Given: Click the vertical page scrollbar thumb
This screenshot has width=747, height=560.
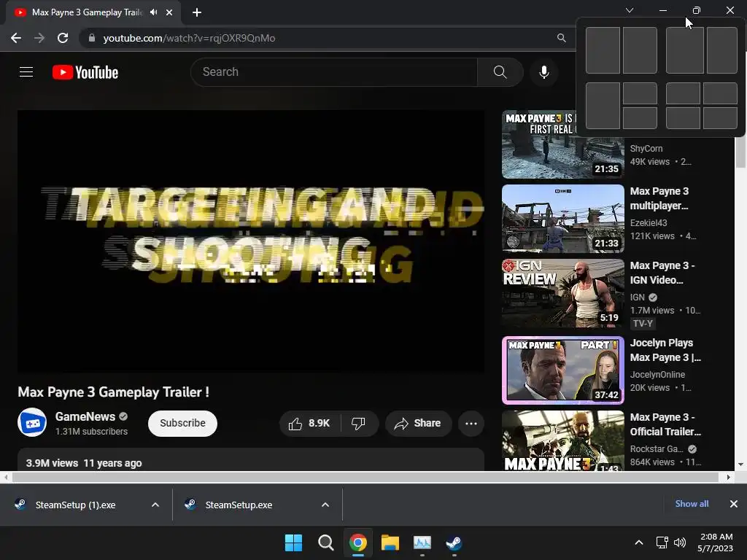Looking at the screenshot, I should point(740,152).
